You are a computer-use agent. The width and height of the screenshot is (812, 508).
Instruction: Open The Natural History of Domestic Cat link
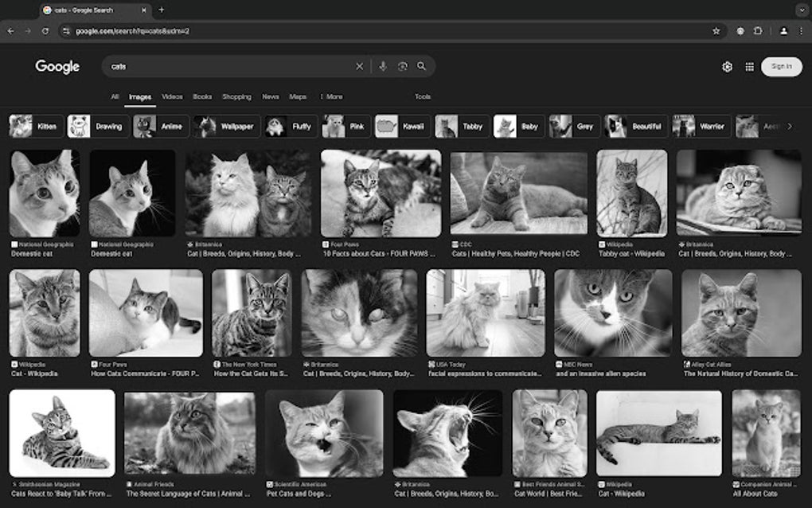741,373
